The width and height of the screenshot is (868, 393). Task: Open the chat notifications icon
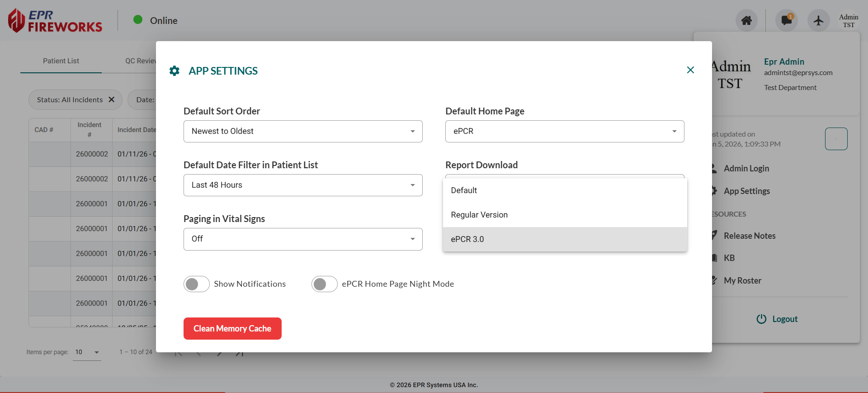tap(786, 20)
